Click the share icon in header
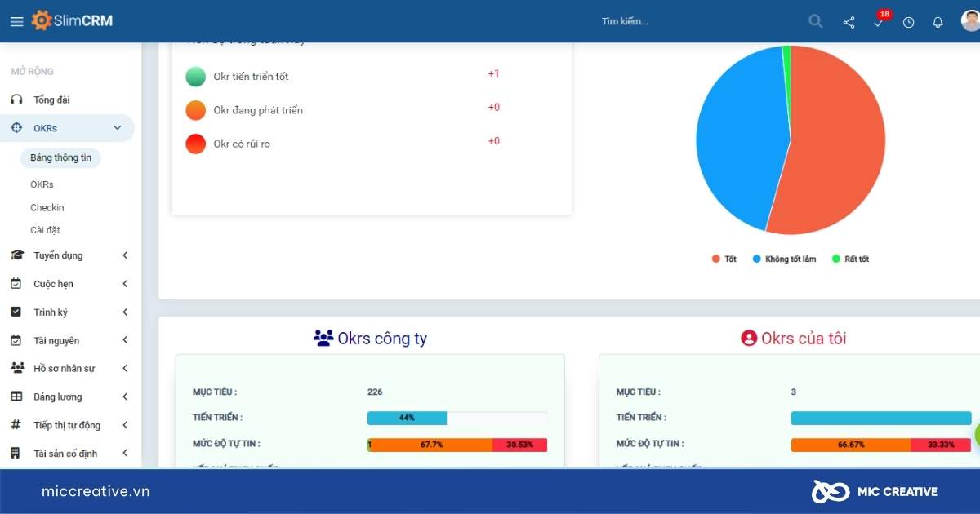The height and width of the screenshot is (514, 980). click(x=849, y=22)
